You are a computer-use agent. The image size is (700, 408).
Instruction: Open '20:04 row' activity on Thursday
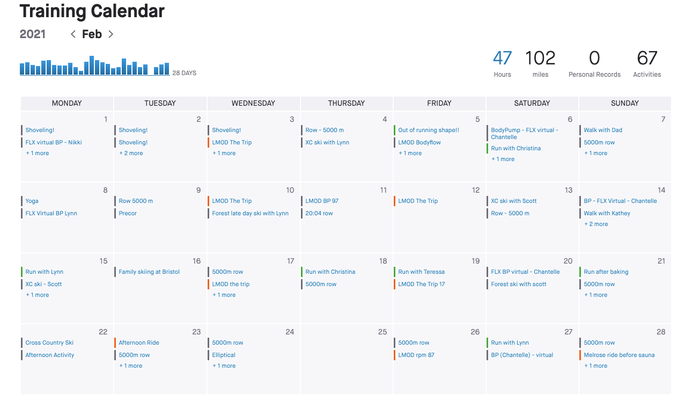click(319, 213)
